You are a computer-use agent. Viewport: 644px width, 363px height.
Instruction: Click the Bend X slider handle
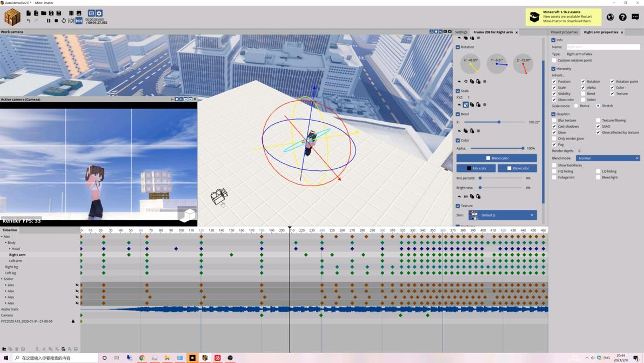[499, 122]
